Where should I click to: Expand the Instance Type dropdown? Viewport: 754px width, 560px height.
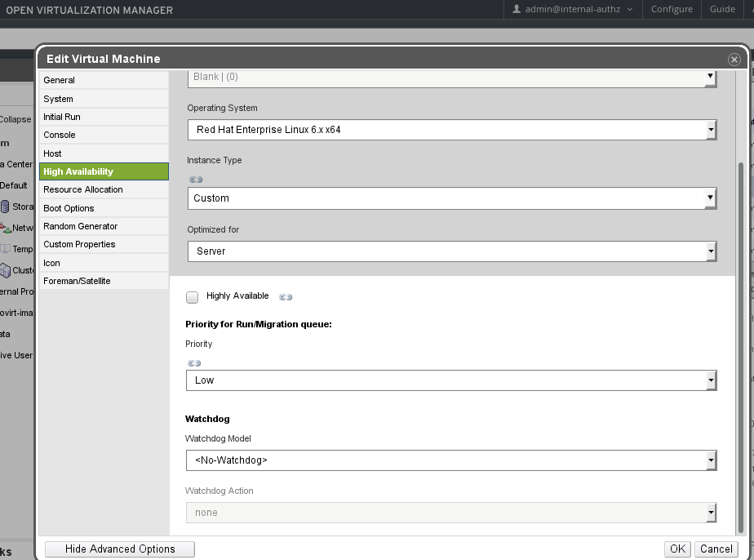(451, 198)
